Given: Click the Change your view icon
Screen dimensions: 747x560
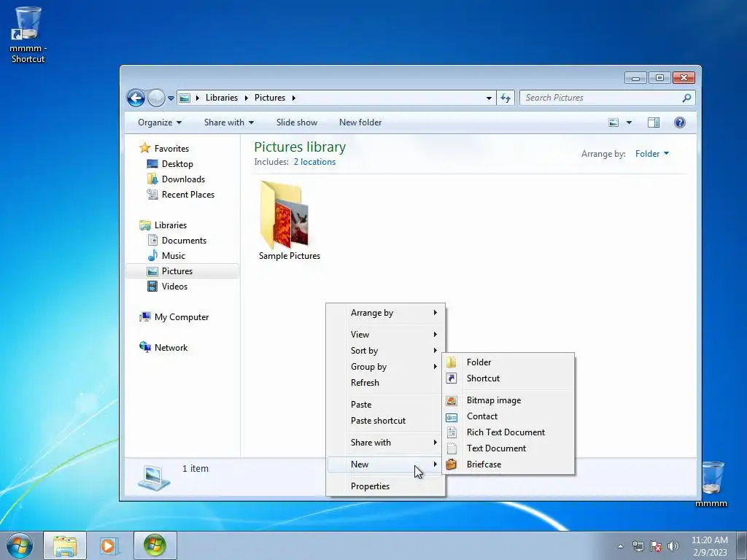Looking at the screenshot, I should (614, 122).
